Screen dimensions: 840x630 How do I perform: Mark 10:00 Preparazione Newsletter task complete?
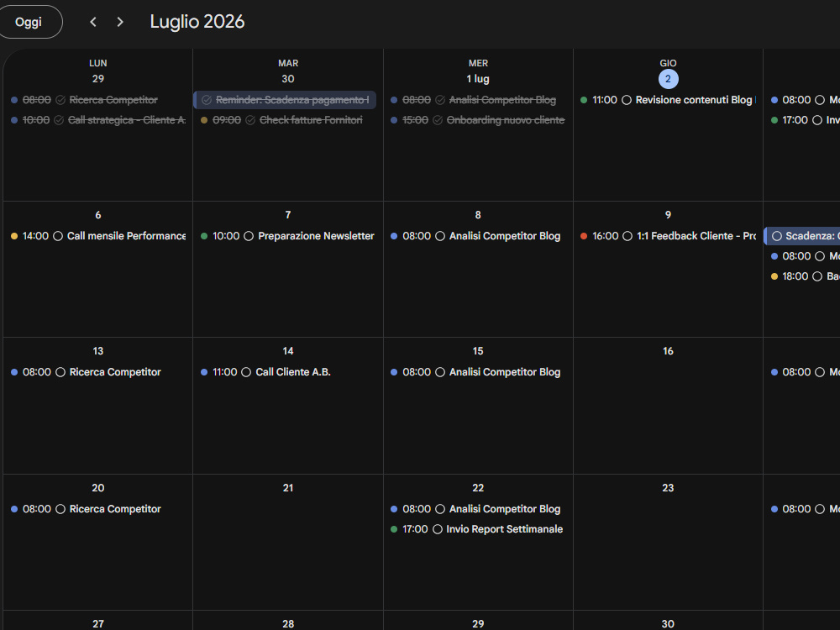pyautogui.click(x=249, y=236)
